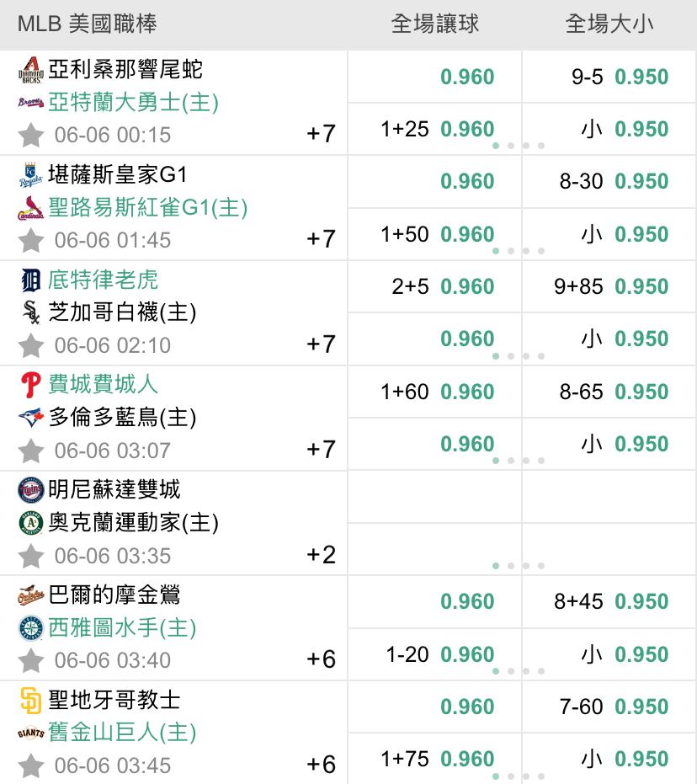
Task: Select the 全場大小 column header
Action: click(x=609, y=24)
